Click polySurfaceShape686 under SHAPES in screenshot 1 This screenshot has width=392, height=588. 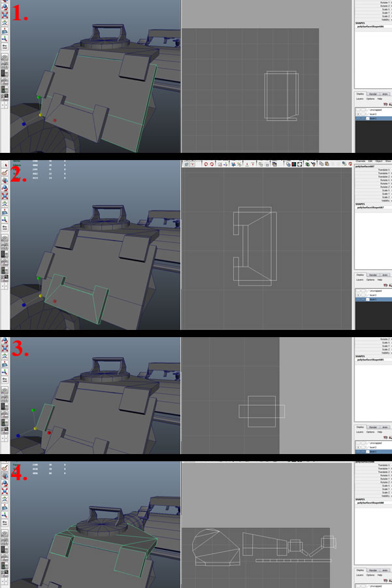[370, 27]
